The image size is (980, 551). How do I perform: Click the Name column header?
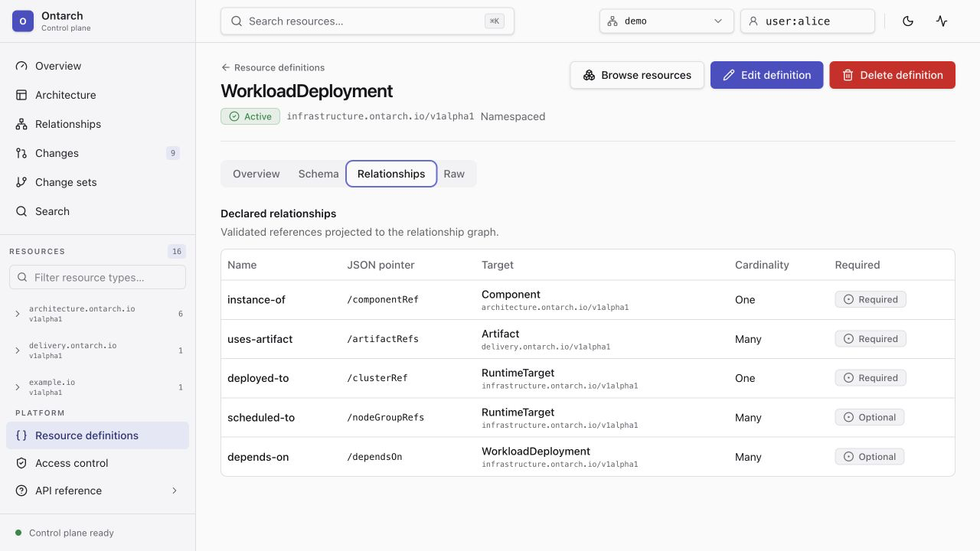[242, 265]
